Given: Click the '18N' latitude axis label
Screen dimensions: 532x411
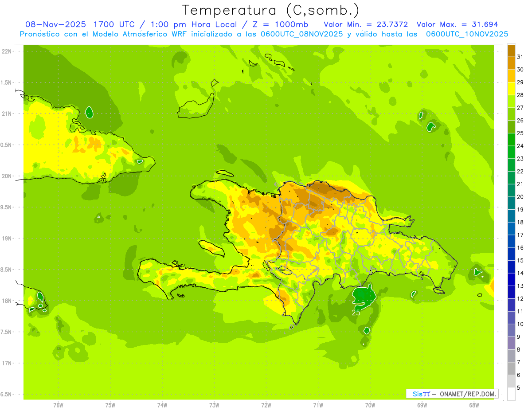Looking at the screenshot, I should (7, 301).
